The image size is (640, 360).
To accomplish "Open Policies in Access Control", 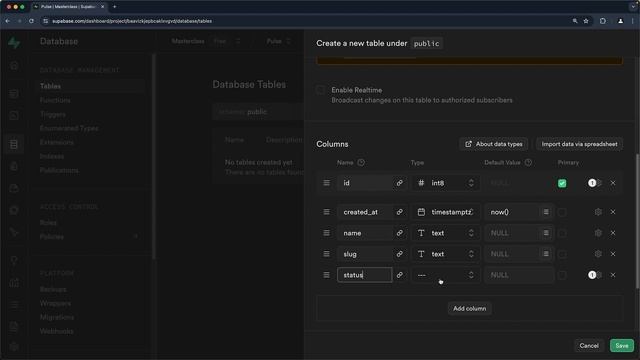I will [x=52, y=237].
